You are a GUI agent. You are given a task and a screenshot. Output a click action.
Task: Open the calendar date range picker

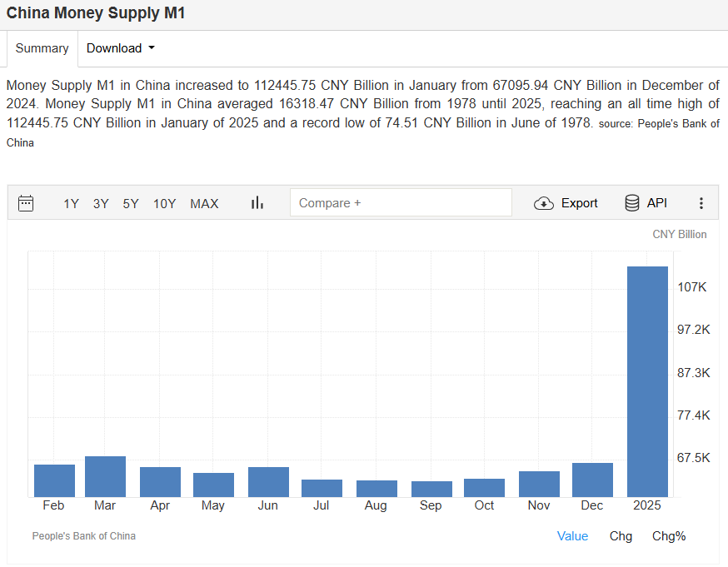point(26,203)
